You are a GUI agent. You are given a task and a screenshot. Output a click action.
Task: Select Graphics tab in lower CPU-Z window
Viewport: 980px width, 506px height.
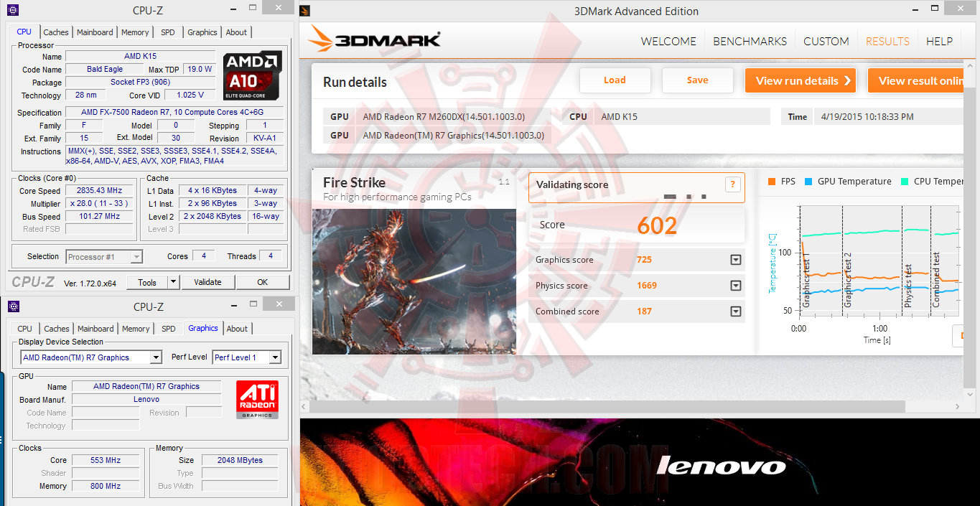[203, 328]
